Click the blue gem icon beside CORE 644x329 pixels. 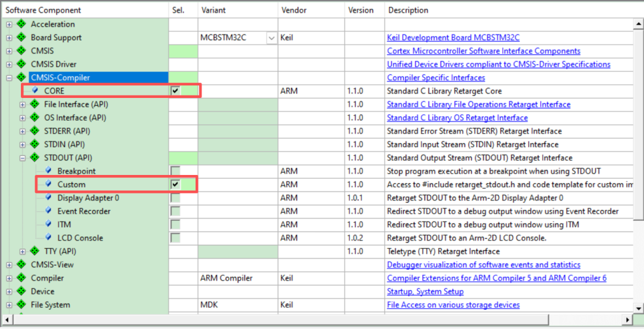pos(35,91)
